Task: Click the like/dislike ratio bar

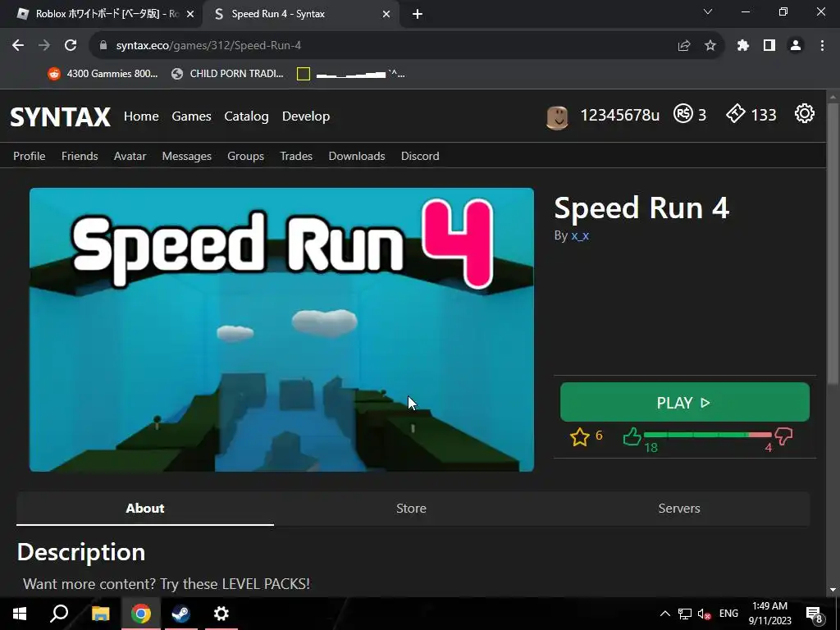Action: click(707, 435)
